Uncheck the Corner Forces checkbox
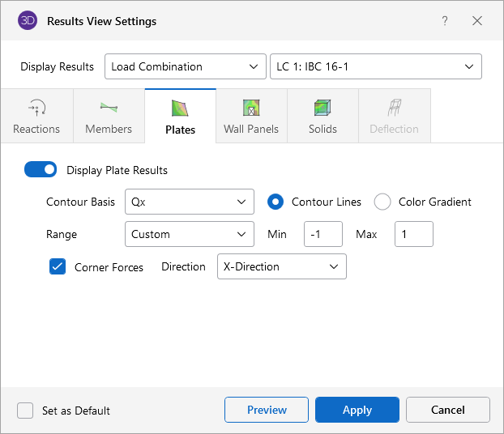This screenshot has height=434, width=504. (58, 266)
